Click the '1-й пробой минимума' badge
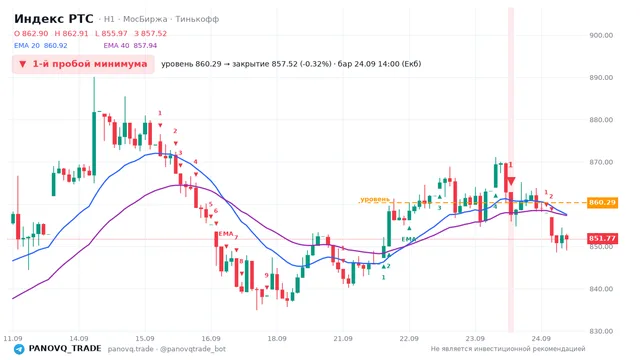The height and width of the screenshot is (360, 640). 83,64
